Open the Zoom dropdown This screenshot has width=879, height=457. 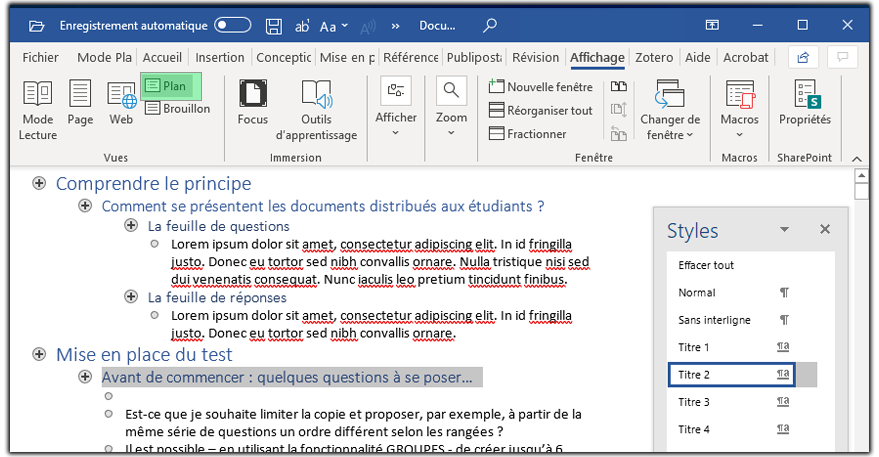pyautogui.click(x=451, y=108)
